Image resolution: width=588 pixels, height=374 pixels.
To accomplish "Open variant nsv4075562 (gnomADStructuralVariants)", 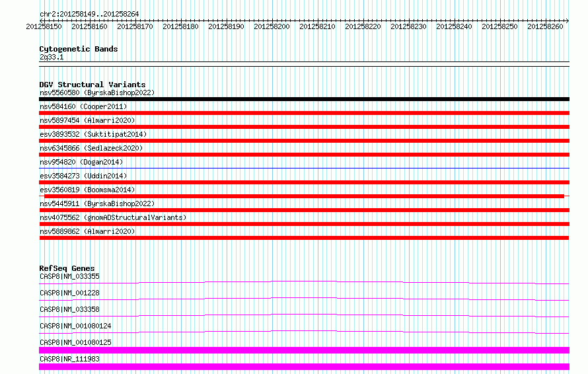I will pyautogui.click(x=113, y=217).
